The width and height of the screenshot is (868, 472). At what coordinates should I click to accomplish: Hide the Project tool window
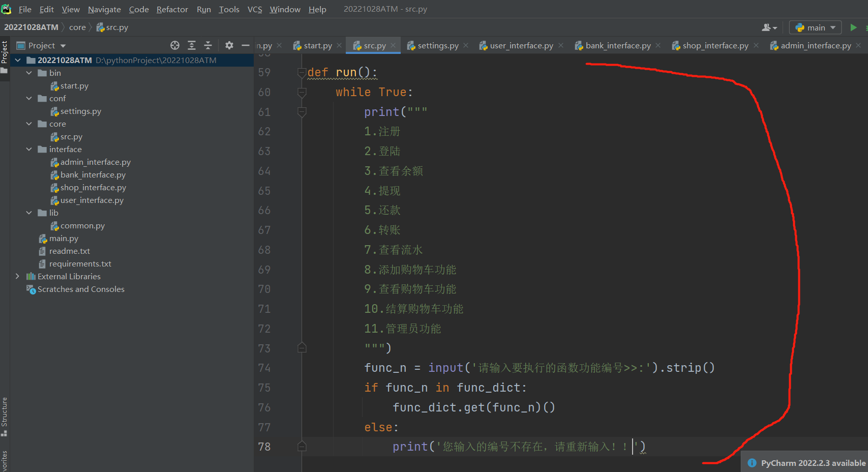click(246, 45)
